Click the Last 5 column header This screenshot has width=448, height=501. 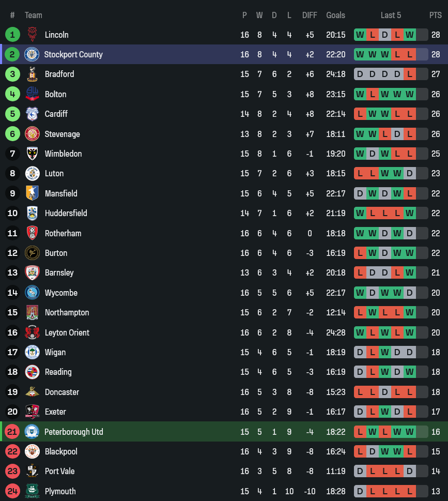pos(391,15)
